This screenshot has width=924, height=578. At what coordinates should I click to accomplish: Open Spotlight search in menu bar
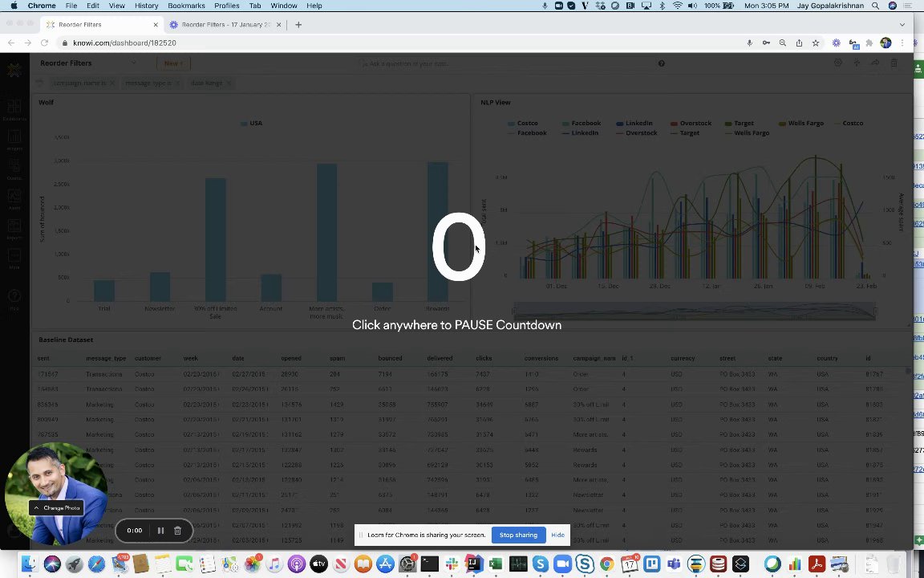(876, 6)
